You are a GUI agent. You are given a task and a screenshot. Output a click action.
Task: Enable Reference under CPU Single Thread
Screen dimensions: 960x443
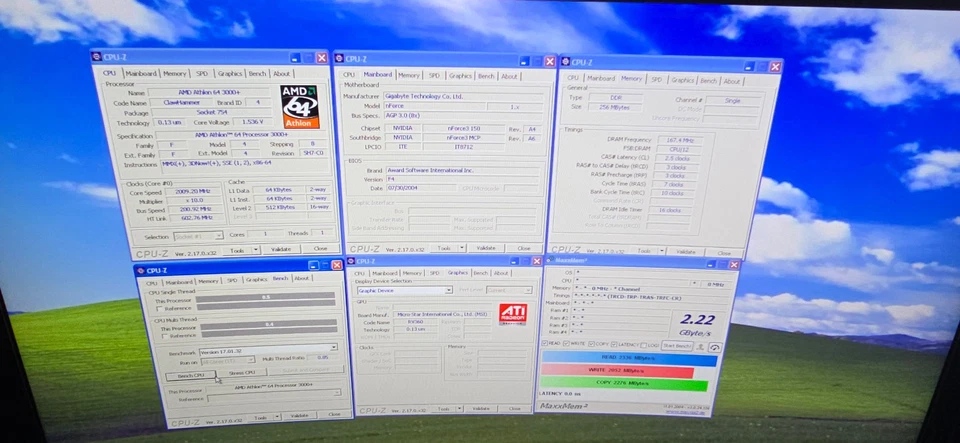tap(159, 308)
